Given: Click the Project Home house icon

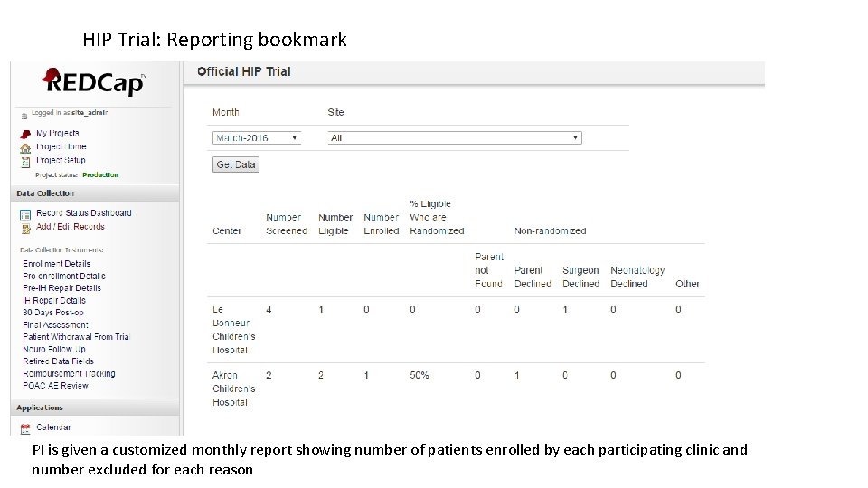Looking at the screenshot, I should tap(25, 147).
